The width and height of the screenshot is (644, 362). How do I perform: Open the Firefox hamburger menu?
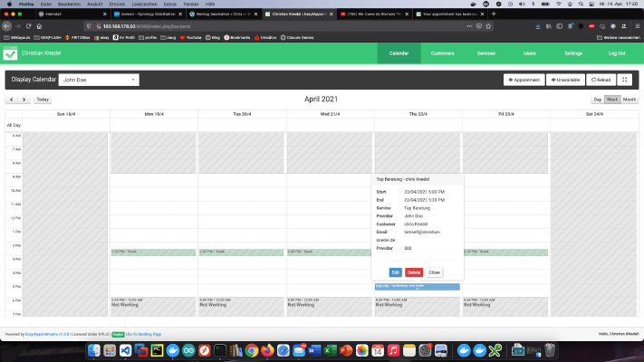pyautogui.click(x=638, y=26)
